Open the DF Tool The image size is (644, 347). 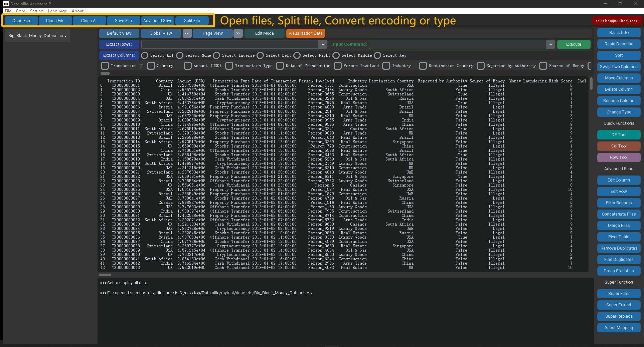coord(619,135)
